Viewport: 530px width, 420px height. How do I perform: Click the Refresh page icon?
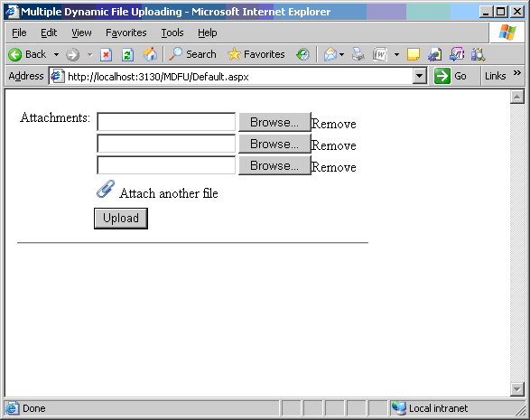point(127,54)
